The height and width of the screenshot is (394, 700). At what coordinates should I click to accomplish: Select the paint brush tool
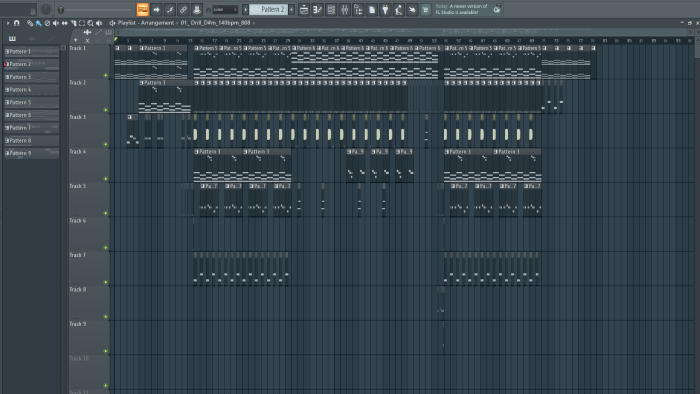click(x=38, y=23)
